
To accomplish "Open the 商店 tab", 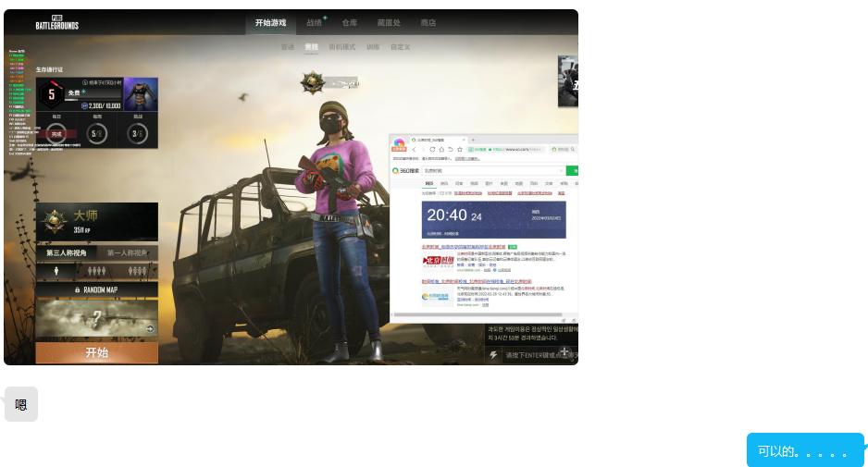I will tap(428, 23).
